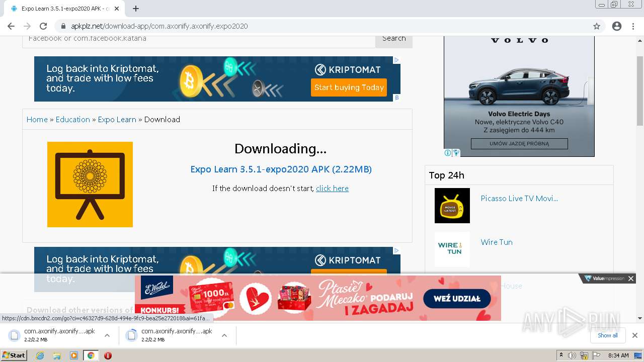Image resolution: width=644 pixels, height=362 pixels.
Task: Expand options for first downloaded apk
Action: point(107,335)
